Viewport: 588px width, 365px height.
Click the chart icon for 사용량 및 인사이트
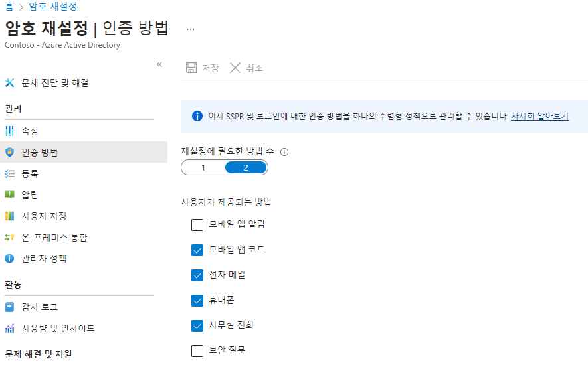pos(9,328)
